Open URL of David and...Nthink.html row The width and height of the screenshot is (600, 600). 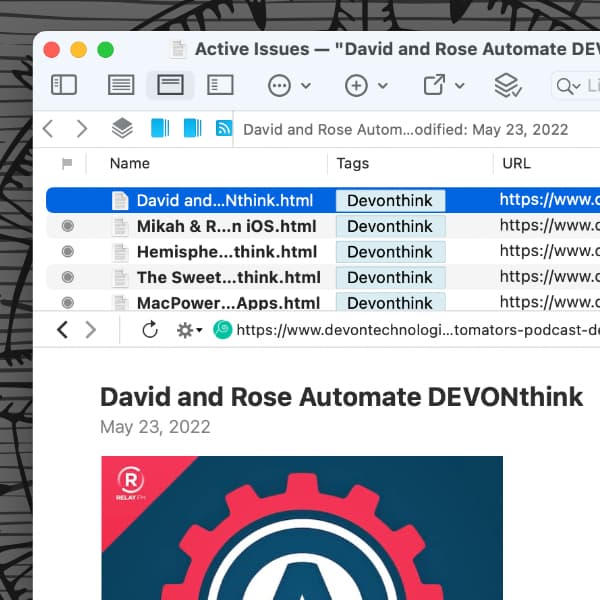(549, 199)
